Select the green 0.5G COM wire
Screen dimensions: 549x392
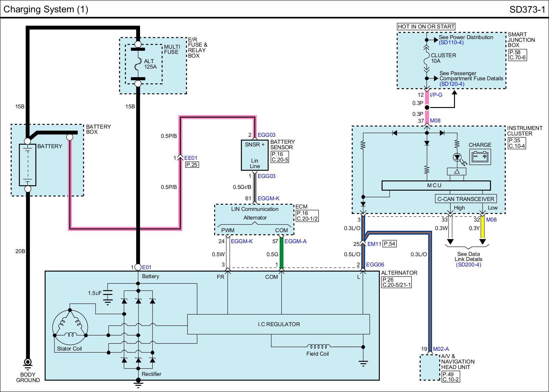tap(281, 254)
